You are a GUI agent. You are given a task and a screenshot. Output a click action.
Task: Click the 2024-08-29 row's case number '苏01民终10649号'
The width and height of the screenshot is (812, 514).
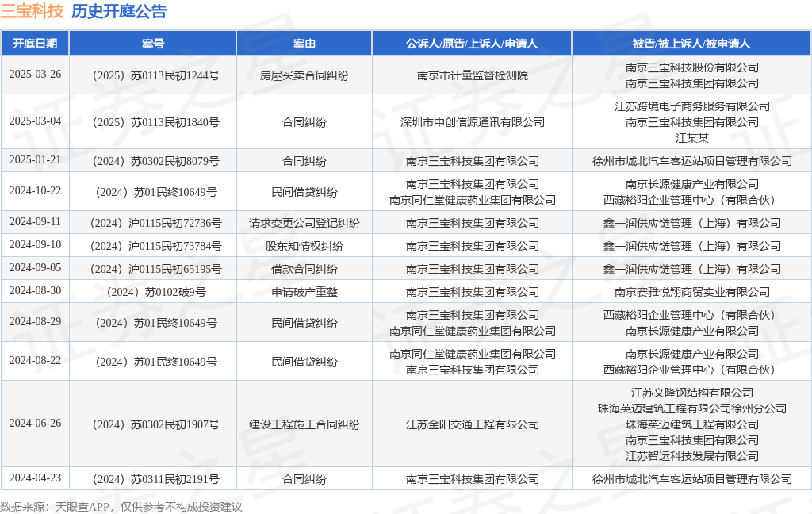(x=175, y=324)
